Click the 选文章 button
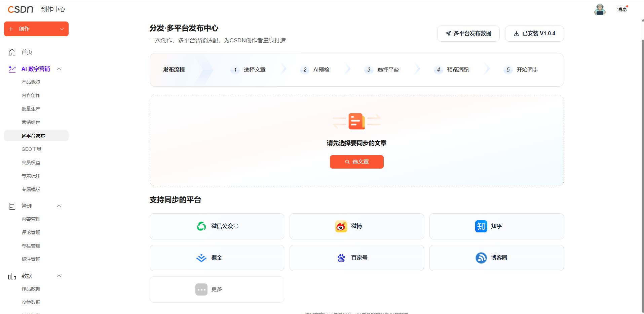 coord(357,162)
